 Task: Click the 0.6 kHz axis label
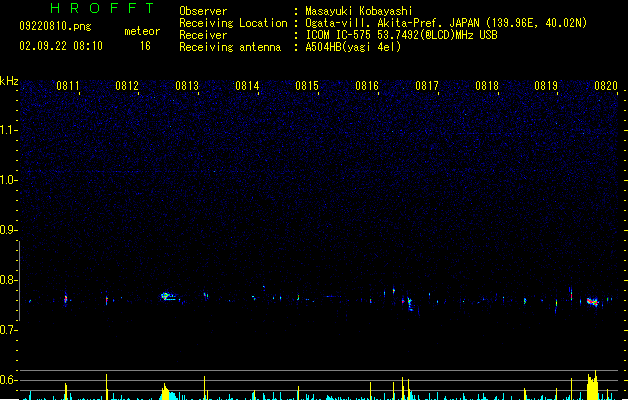pyautogui.click(x=8, y=380)
